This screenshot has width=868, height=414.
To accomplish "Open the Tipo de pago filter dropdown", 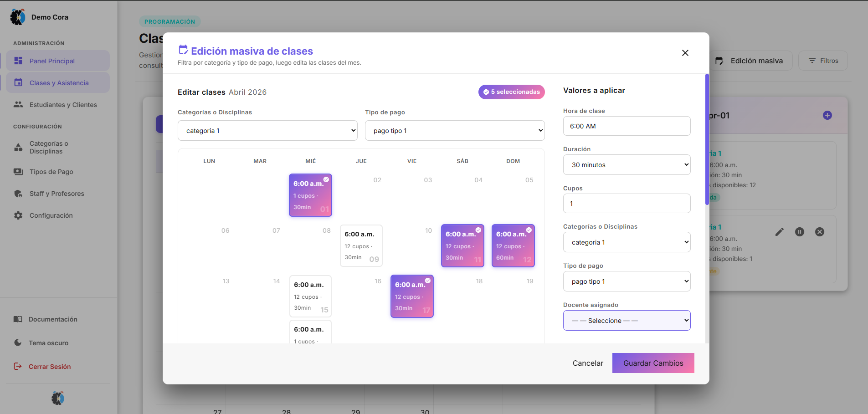I will click(x=454, y=131).
